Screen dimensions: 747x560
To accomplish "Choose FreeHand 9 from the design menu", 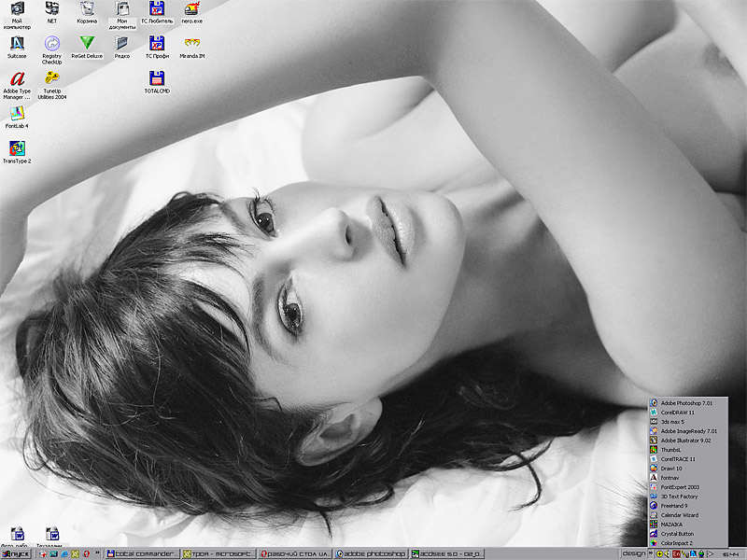I will [688, 506].
